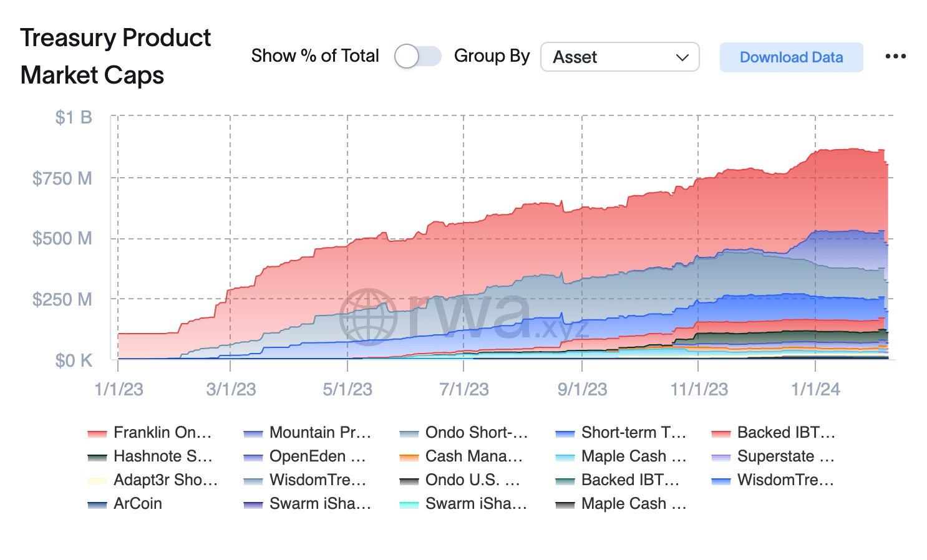Viewport: 927px width, 560px height.
Task: Click the cyan Maple Cash … legend swatch
Action: tap(565, 457)
